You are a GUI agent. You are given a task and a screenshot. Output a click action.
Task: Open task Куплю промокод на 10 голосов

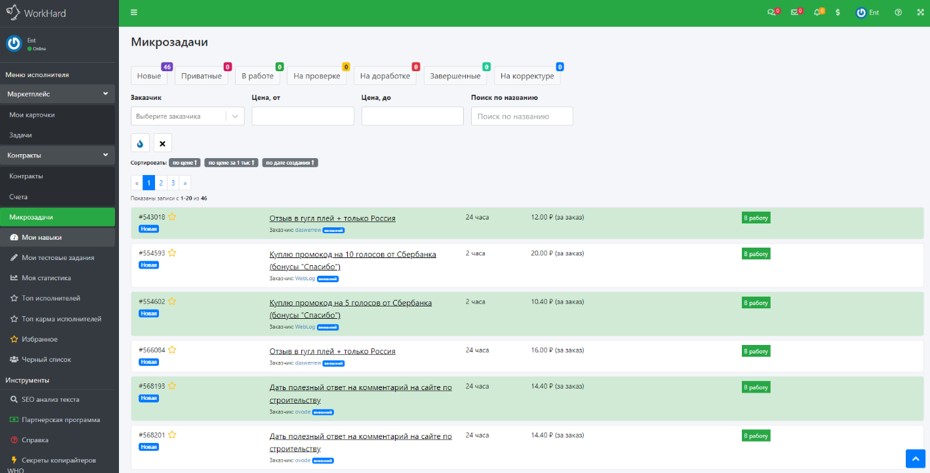pos(352,260)
